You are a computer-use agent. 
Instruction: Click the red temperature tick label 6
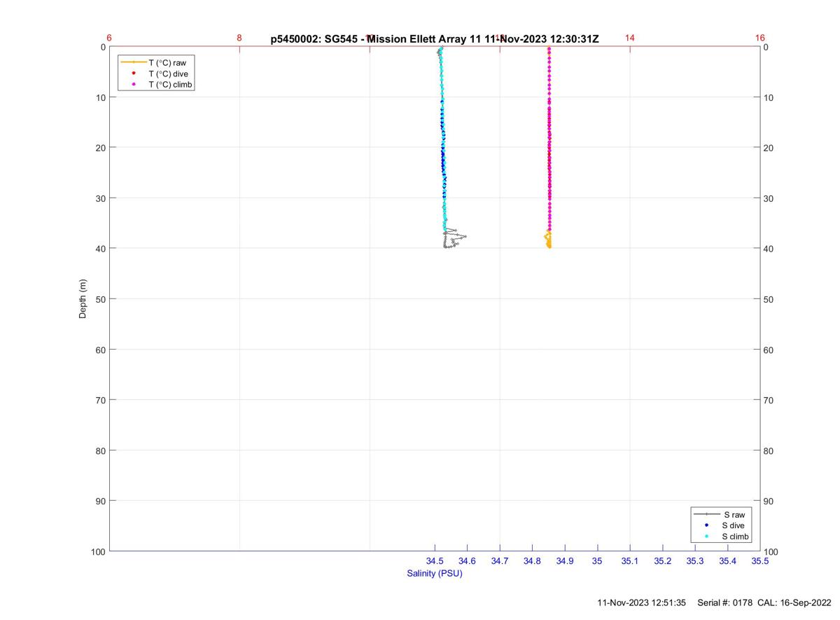tap(109, 38)
